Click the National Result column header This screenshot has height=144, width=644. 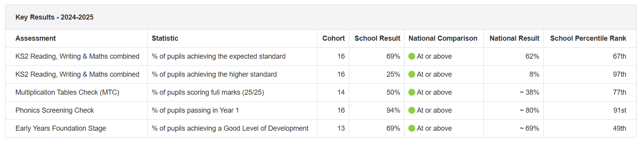tap(514, 38)
